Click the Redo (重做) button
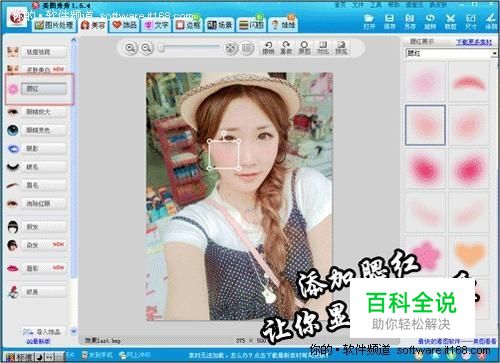Image resolution: width=500 pixels, height=363 pixels. click(286, 48)
